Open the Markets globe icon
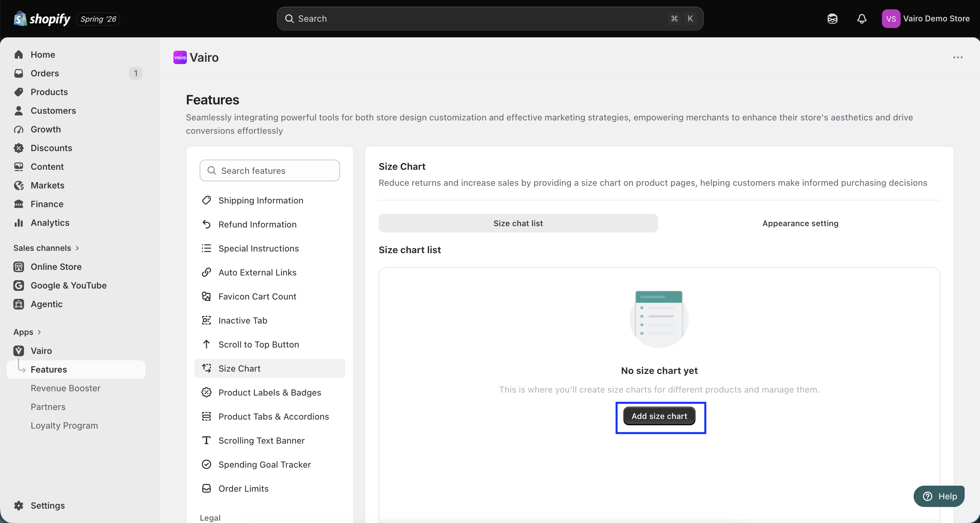Viewport: 980px width, 523px height. coord(19,185)
